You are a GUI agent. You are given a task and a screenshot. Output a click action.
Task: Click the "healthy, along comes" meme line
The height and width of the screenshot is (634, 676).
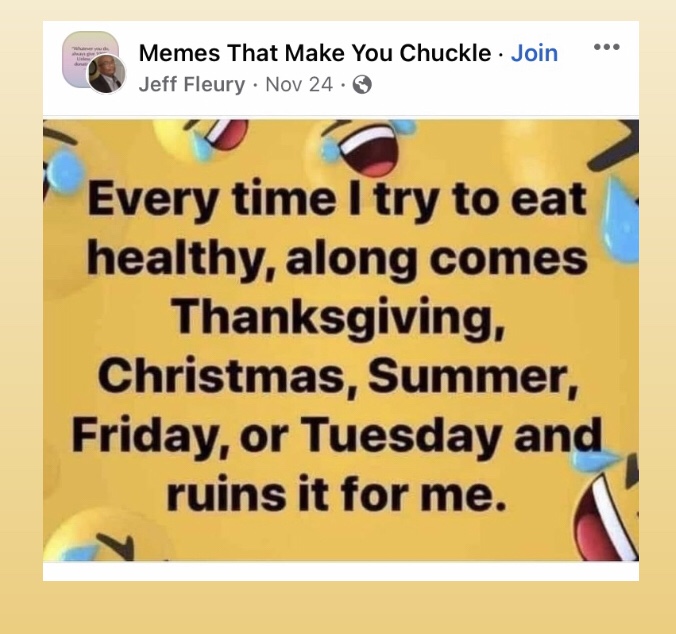pyautogui.click(x=336, y=258)
